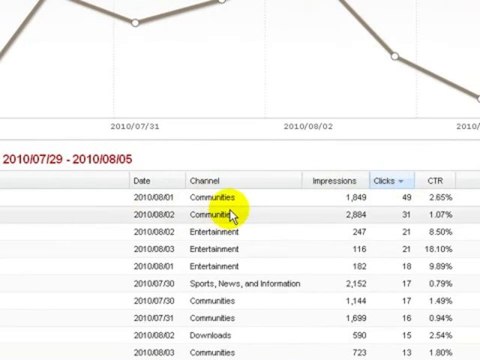This screenshot has height=360, width=480.
Task: Select the date 2010/08/01 in the Communities row
Action: [x=154, y=197]
